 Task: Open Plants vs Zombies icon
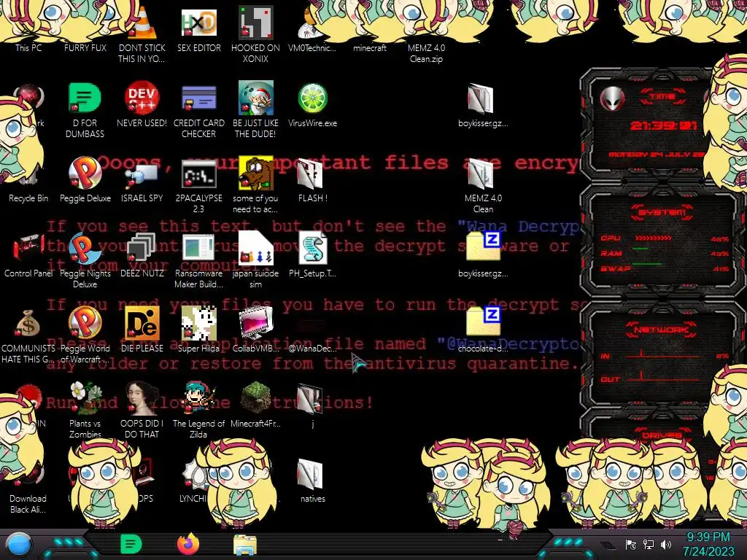tap(85, 397)
